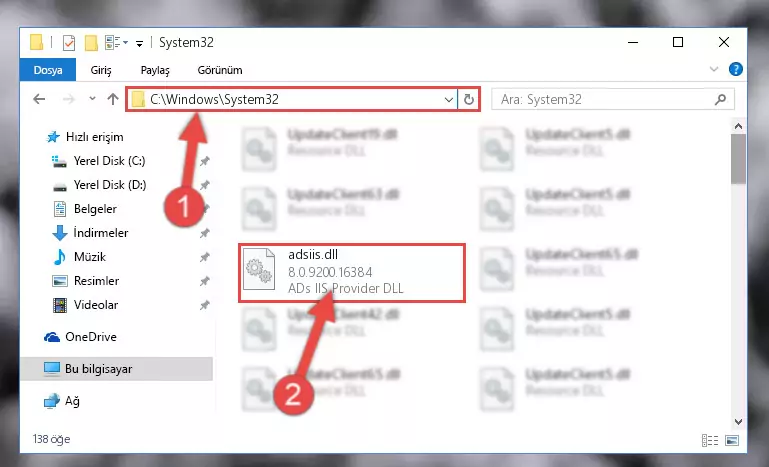The width and height of the screenshot is (769, 467).
Task: Click the Back navigation arrow
Action: pyautogui.click(x=39, y=100)
